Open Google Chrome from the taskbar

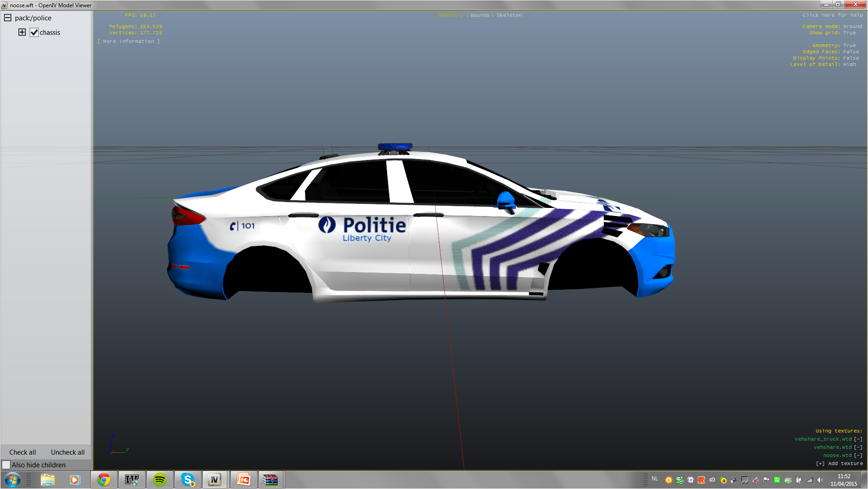pyautogui.click(x=104, y=480)
